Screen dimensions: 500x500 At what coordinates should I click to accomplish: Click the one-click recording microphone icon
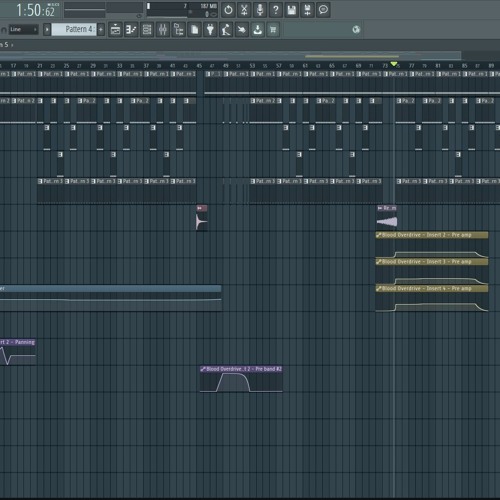point(260,10)
